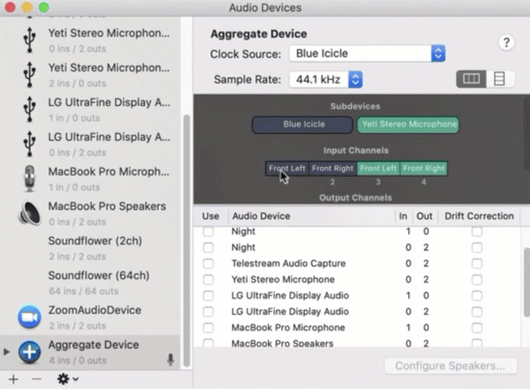
Task: Open the Sample Rate dropdown
Action: (326, 79)
